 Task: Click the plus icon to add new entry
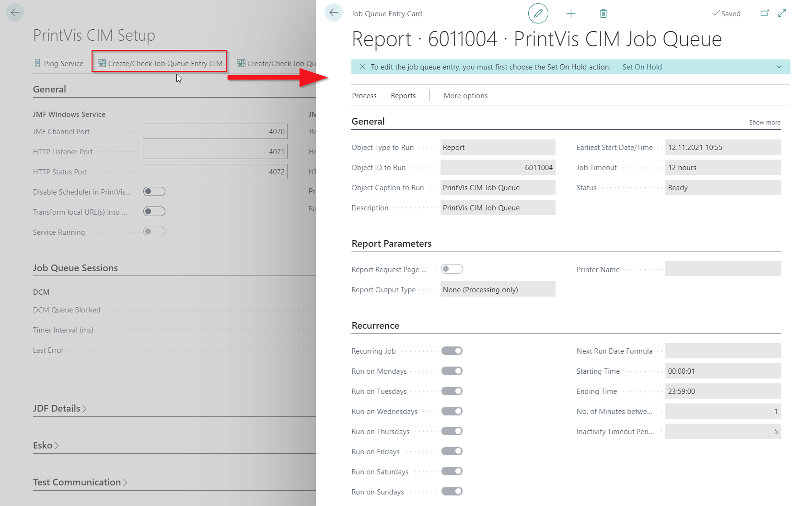(x=570, y=13)
